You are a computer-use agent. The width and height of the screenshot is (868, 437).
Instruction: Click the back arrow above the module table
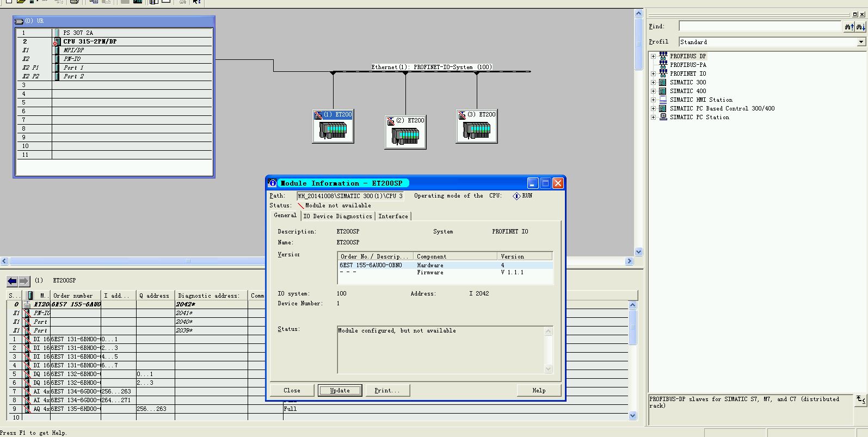12,281
